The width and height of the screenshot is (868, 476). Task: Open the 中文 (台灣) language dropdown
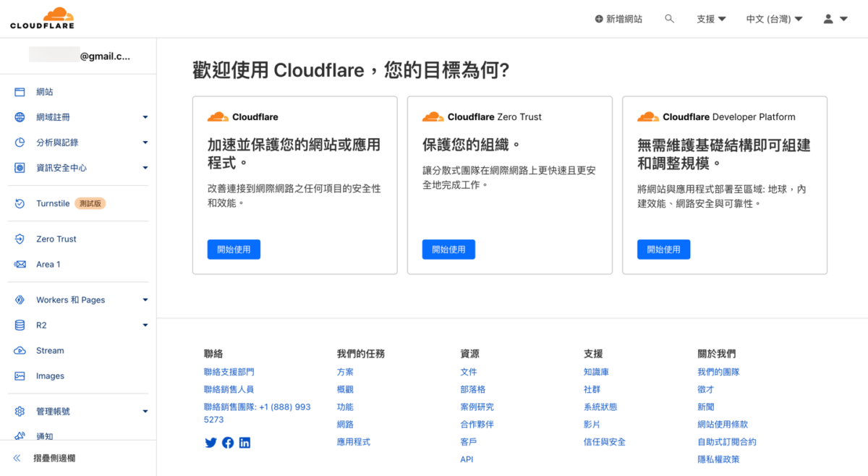[x=774, y=19]
